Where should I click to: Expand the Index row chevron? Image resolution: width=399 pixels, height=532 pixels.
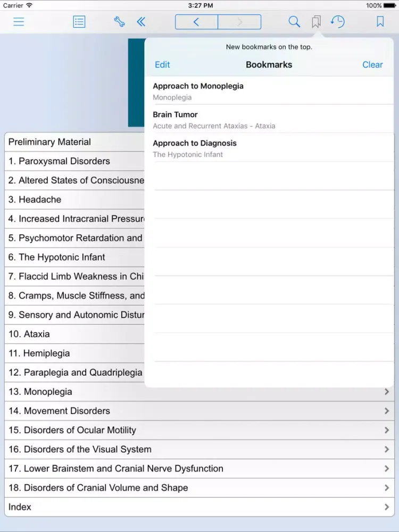click(387, 507)
